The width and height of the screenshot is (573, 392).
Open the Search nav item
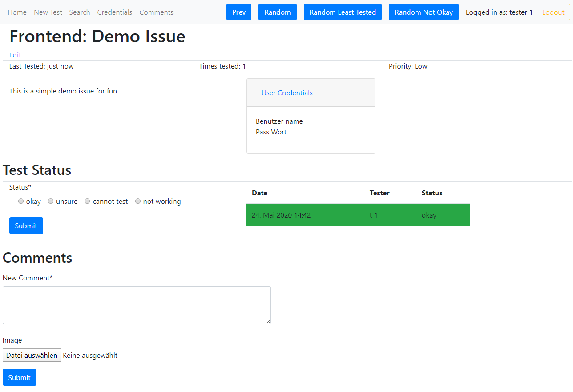coord(80,12)
